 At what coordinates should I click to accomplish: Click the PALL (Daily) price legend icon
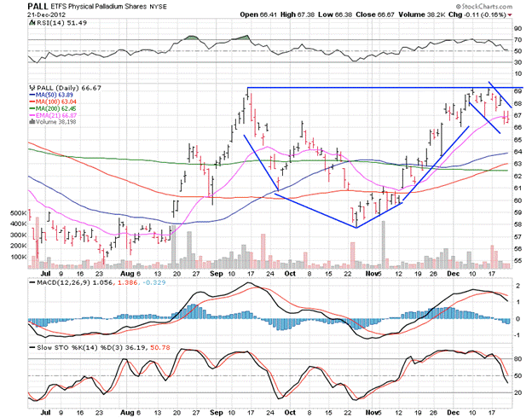click(x=32, y=87)
